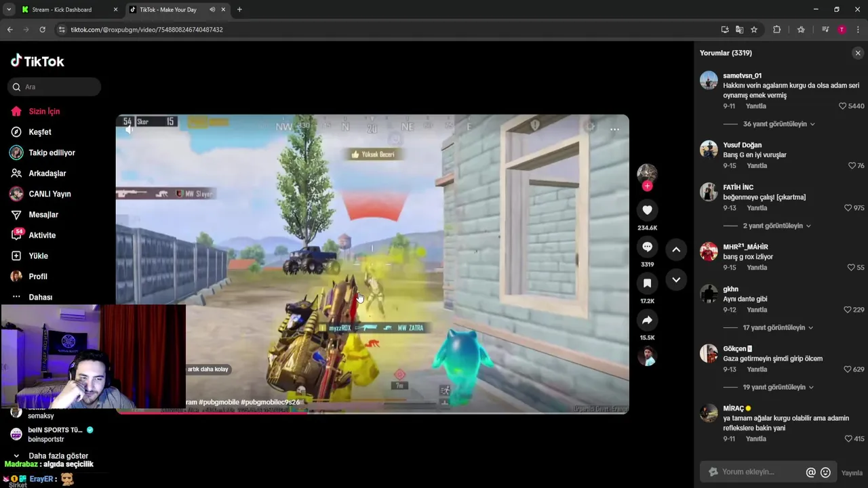Like the video with the heart icon

tap(647, 210)
